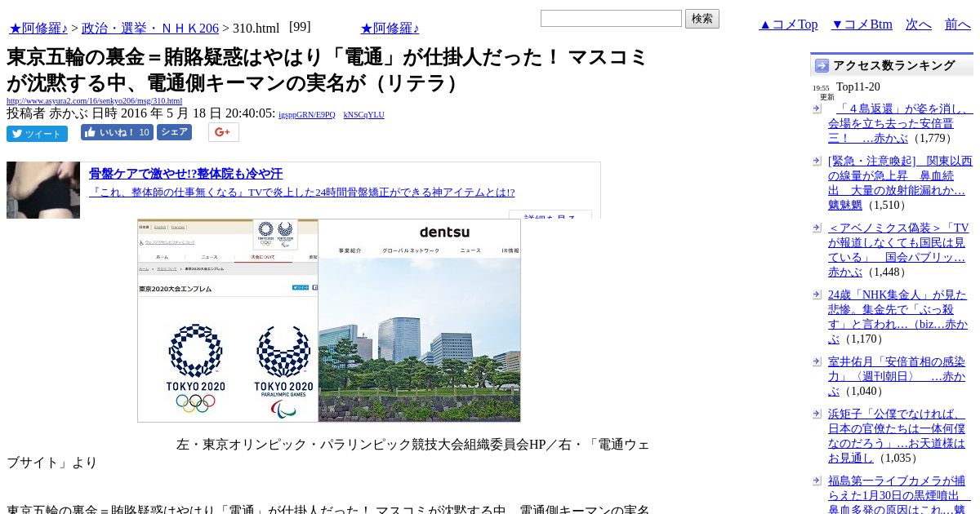This screenshot has width=980, height=514.
Task: Click the arrow icon beside 浜矩子 entry
Action: [817, 414]
